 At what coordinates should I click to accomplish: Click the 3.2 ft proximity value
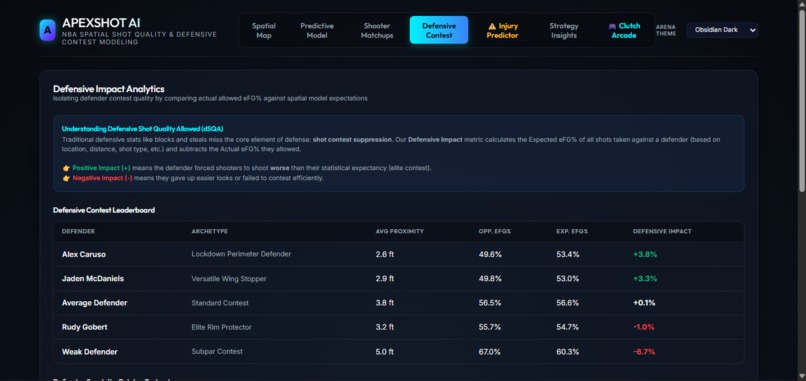pos(384,327)
